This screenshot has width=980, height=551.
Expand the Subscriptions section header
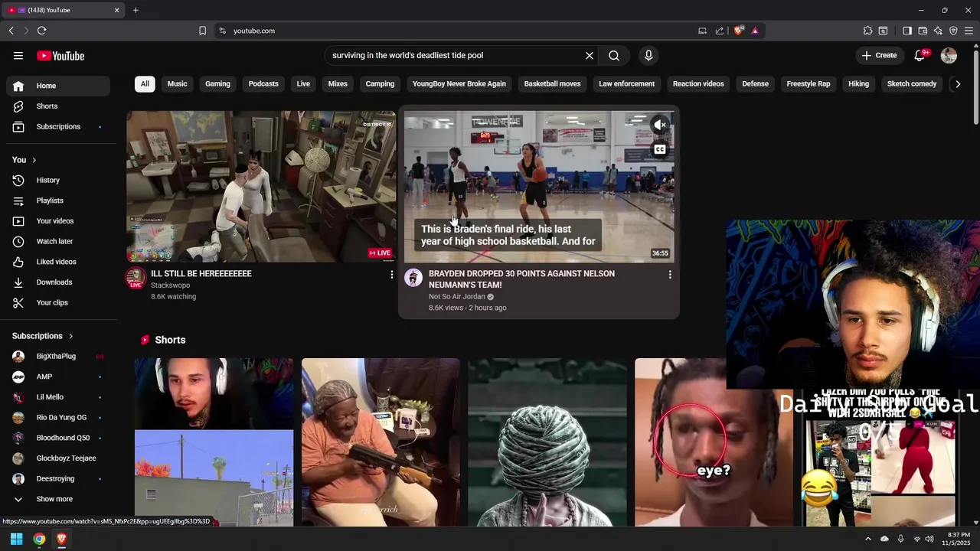click(43, 336)
